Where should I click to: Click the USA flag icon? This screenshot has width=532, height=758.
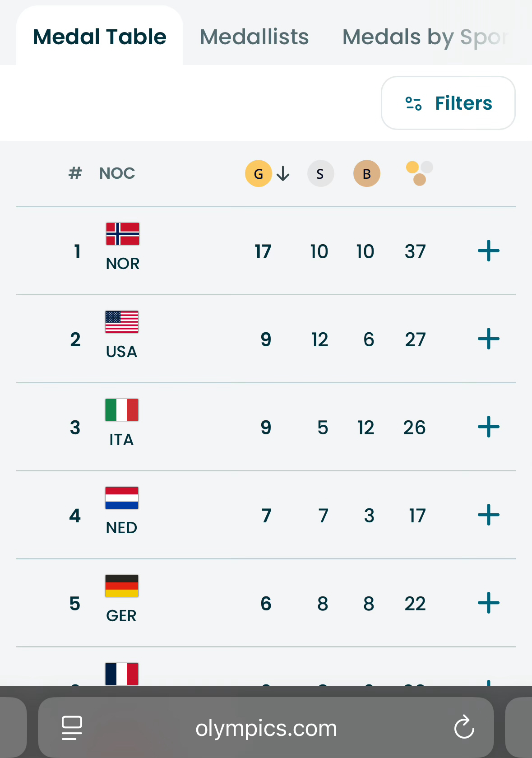[122, 322]
